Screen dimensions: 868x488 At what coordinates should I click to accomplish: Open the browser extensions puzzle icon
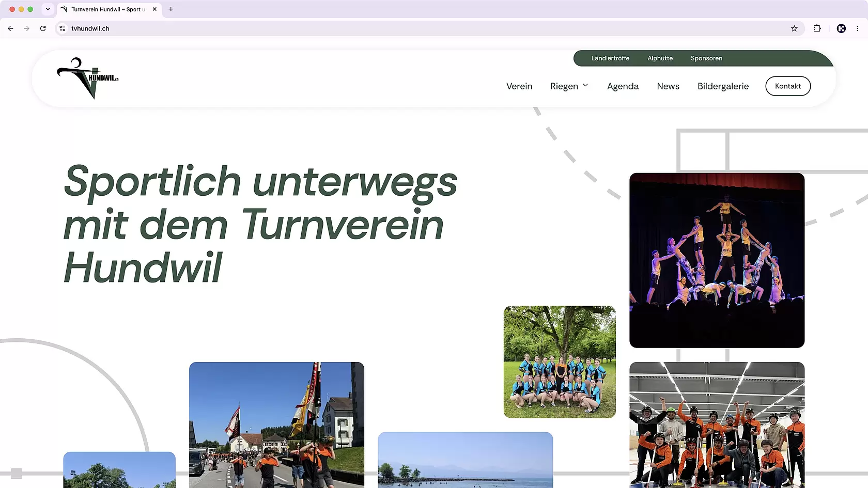[x=817, y=28]
